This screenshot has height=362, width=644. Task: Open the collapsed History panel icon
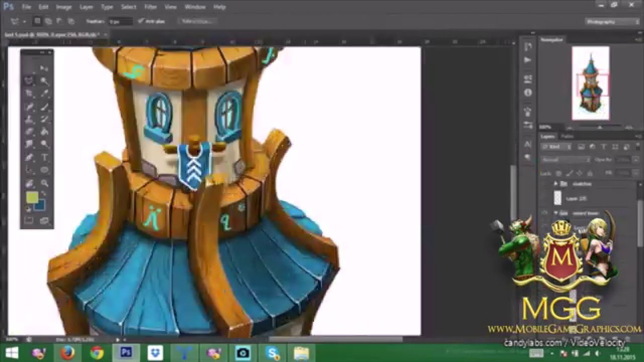(x=528, y=47)
